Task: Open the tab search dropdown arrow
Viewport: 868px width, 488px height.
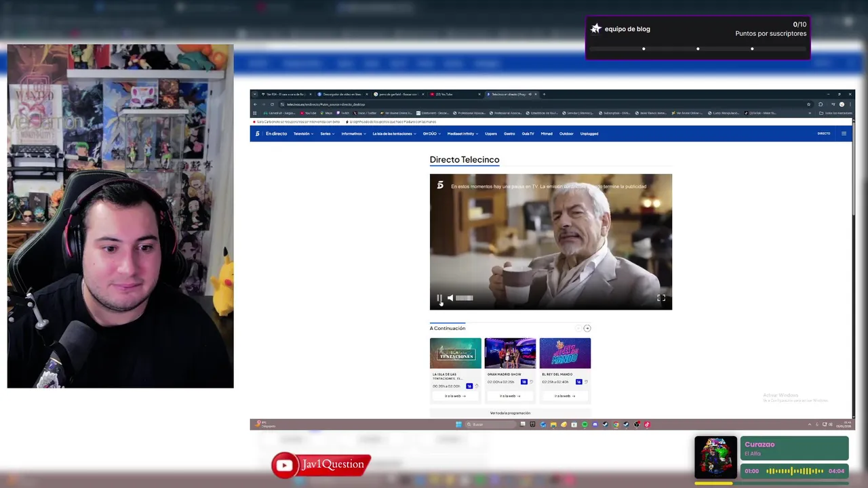Action: (x=255, y=94)
